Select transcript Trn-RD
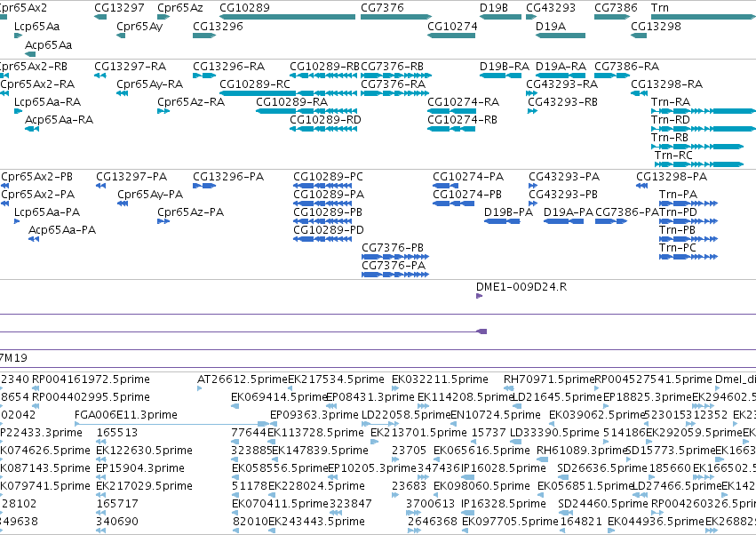Image resolution: width=756 pixels, height=535 pixels. [x=704, y=129]
